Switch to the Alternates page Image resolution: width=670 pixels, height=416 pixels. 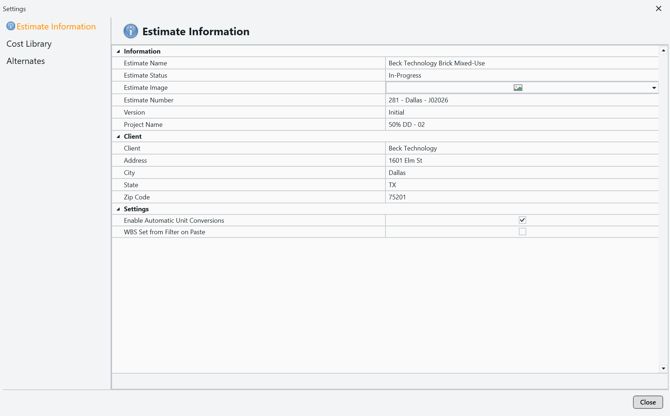pos(26,61)
